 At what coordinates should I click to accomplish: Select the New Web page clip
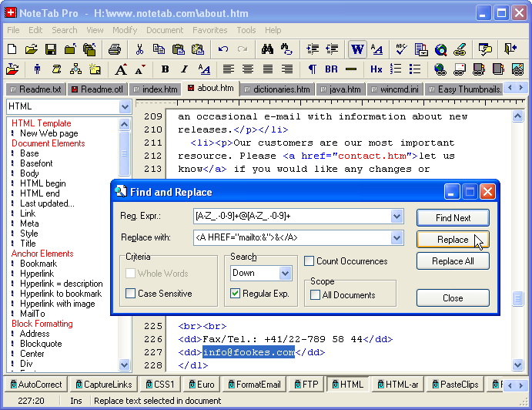pyautogui.click(x=49, y=133)
